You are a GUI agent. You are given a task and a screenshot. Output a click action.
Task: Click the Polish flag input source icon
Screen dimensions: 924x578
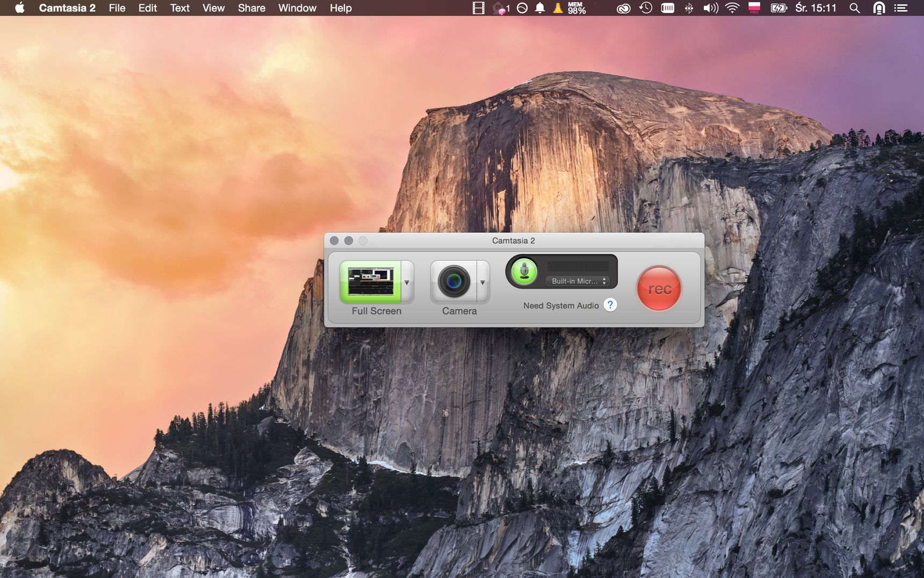[x=754, y=8]
